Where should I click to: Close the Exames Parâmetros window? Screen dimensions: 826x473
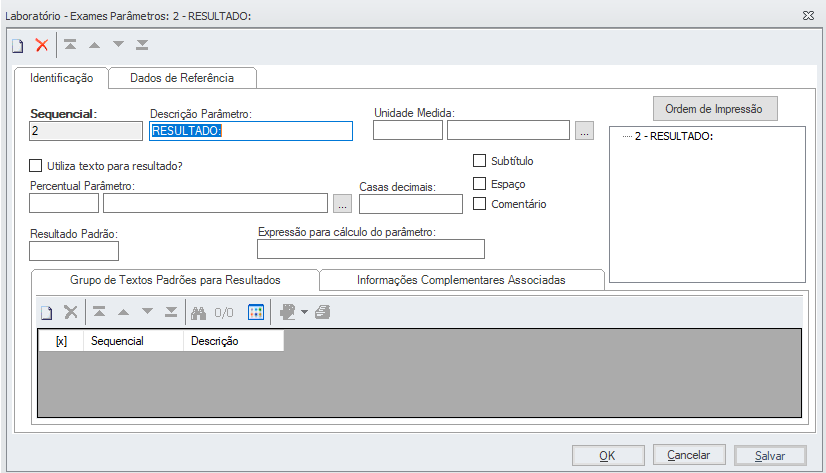tap(809, 16)
